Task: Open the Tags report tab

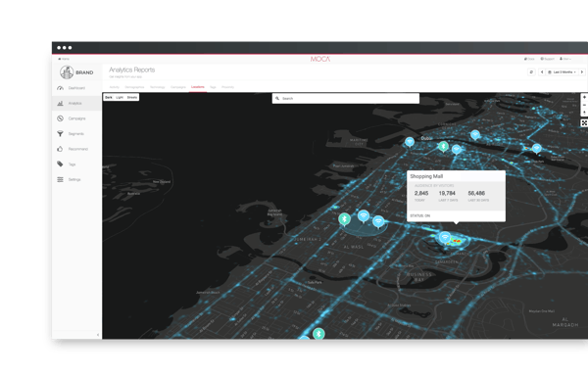Action: [x=213, y=87]
